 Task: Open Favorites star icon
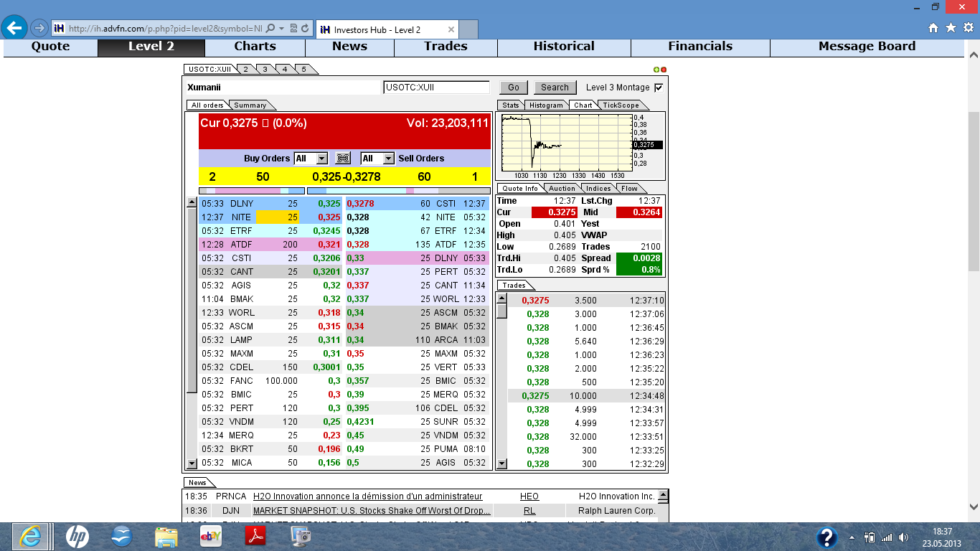951,28
